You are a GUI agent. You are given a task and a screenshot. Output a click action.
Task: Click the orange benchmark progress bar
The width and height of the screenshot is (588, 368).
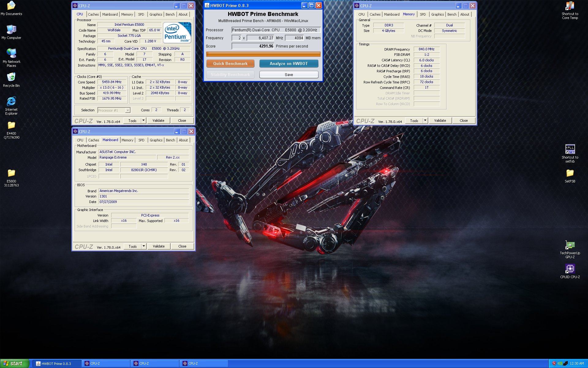263,54
